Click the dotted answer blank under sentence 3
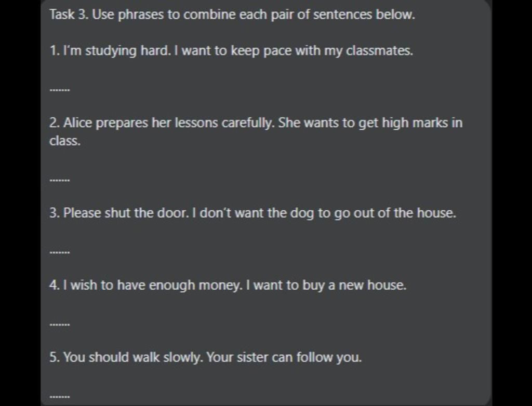The width and height of the screenshot is (532, 406). tap(60, 252)
